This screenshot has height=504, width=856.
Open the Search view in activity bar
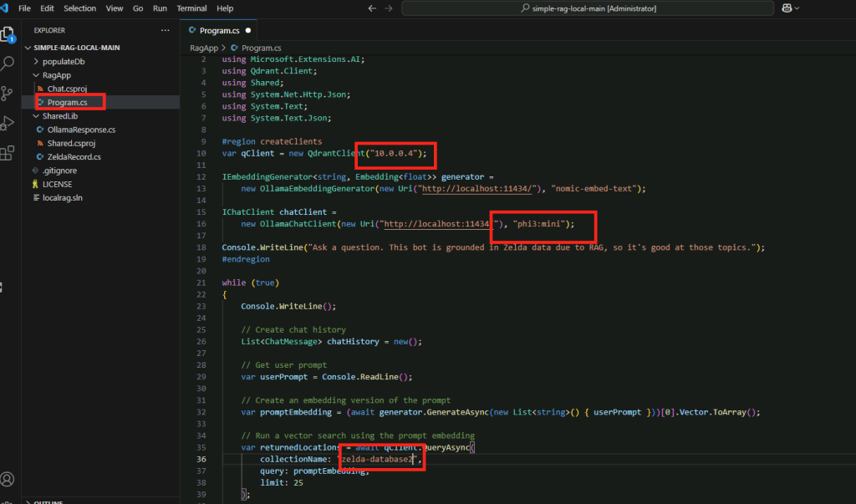click(8, 64)
